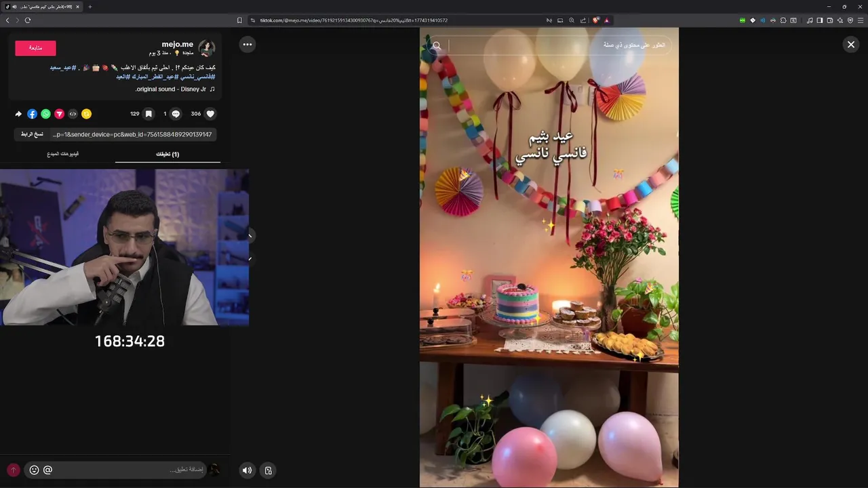The width and height of the screenshot is (868, 488).
Task: Open the green extension icon in toolbar
Action: point(742,20)
